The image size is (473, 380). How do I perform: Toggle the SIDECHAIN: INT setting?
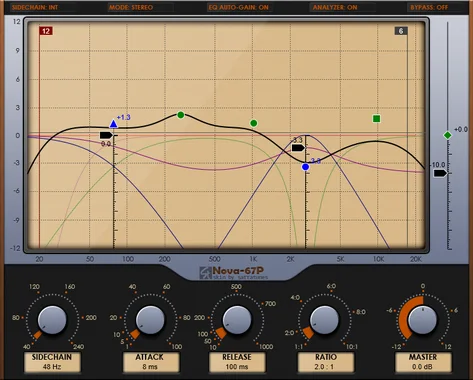coord(35,7)
